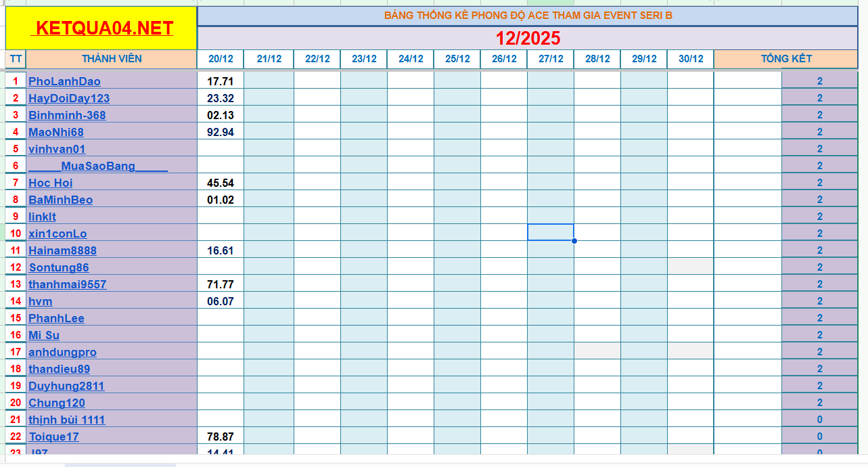The height and width of the screenshot is (467, 868).
Task: Select the TỔNG KẾT header cell
Action: click(785, 59)
